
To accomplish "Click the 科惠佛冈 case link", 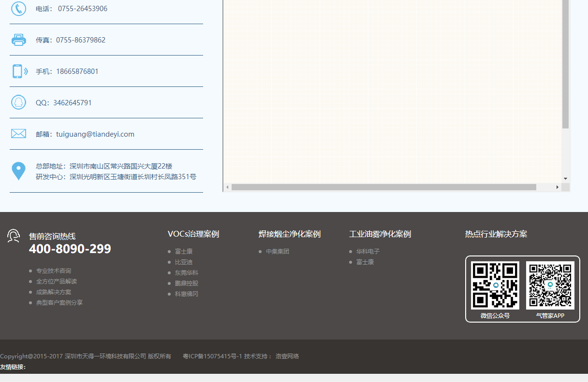I will point(186,294).
